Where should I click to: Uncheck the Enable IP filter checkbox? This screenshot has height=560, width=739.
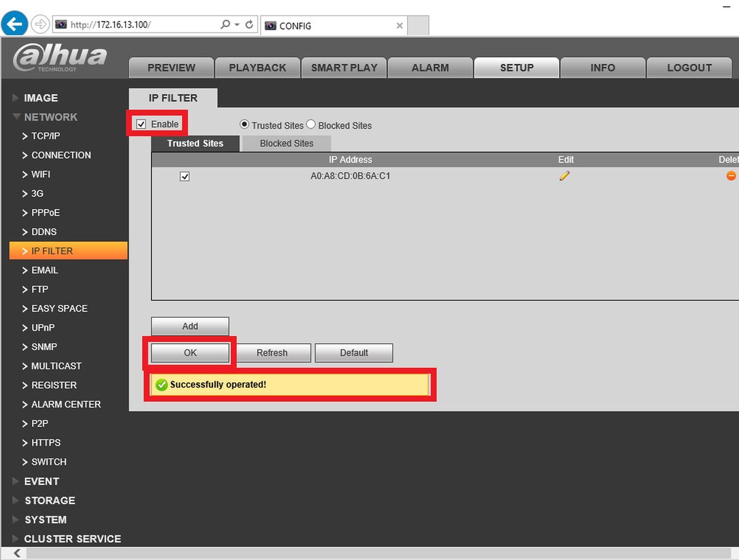(142, 124)
